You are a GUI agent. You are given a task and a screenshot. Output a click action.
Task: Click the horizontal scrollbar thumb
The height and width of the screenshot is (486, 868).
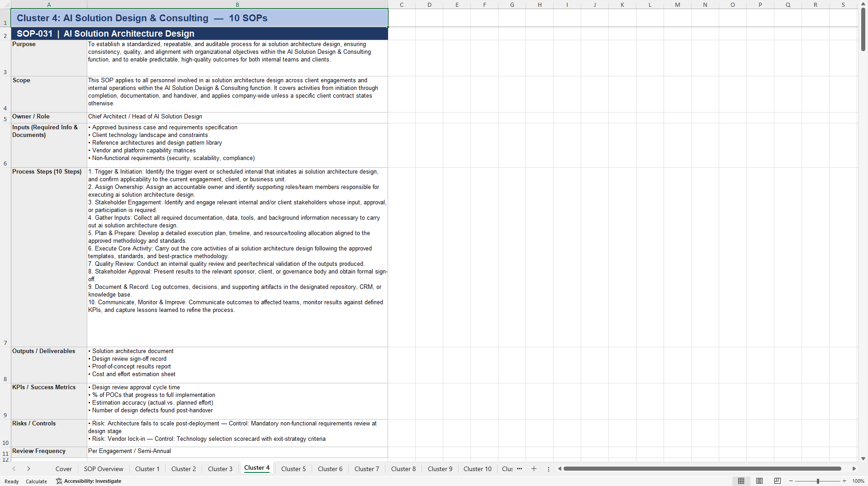pos(702,469)
